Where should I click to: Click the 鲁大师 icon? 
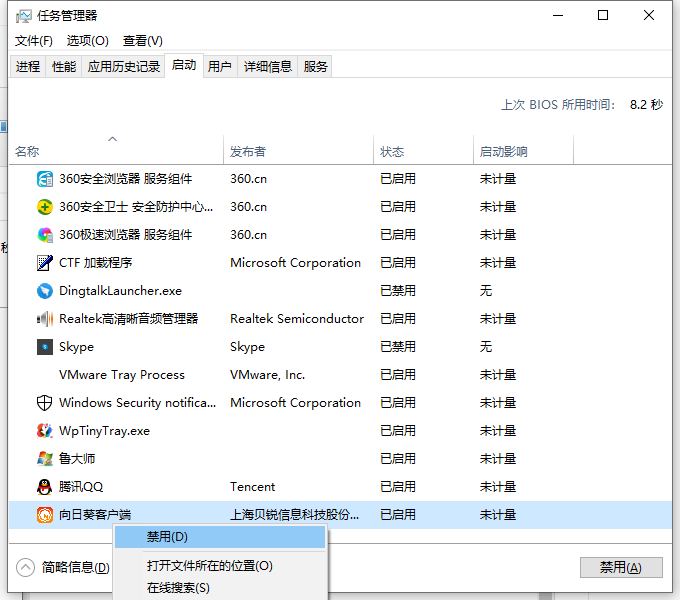[x=45, y=459]
